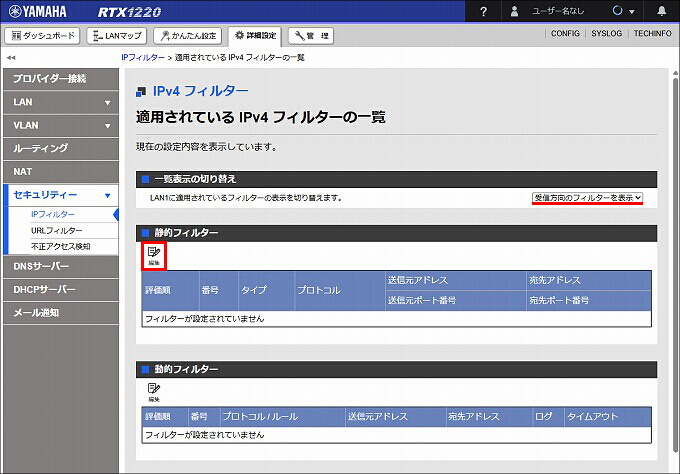The height and width of the screenshot is (474, 680).
Task: Select the 詳細設定 tab
Action: point(255,36)
